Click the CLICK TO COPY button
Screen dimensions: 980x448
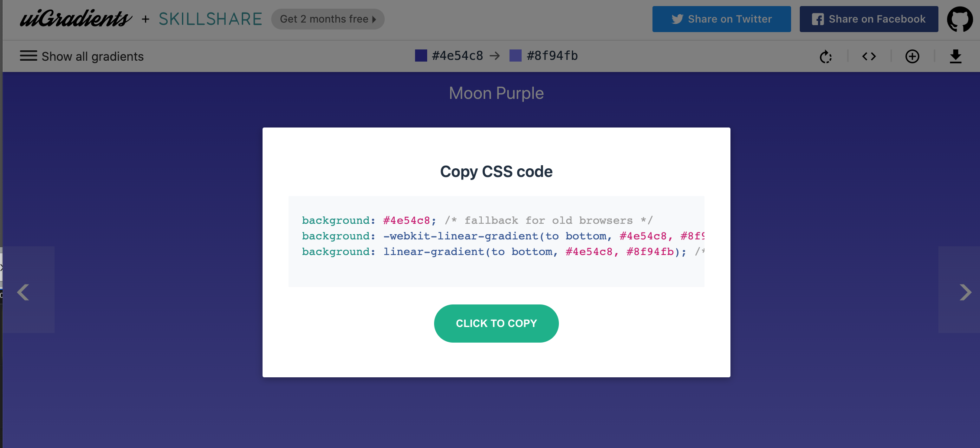pos(496,324)
